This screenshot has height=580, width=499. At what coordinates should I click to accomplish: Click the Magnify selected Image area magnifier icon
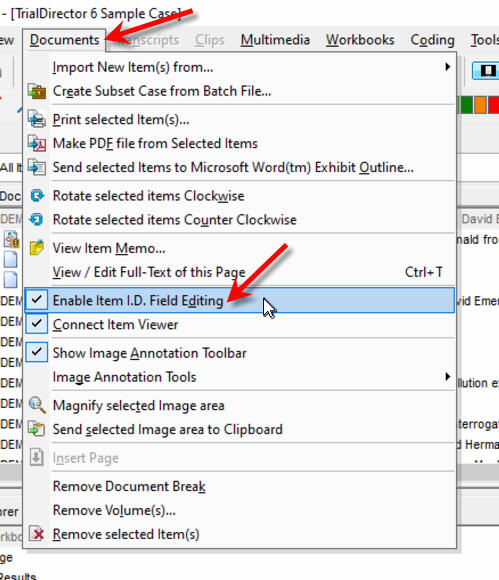pos(37,405)
